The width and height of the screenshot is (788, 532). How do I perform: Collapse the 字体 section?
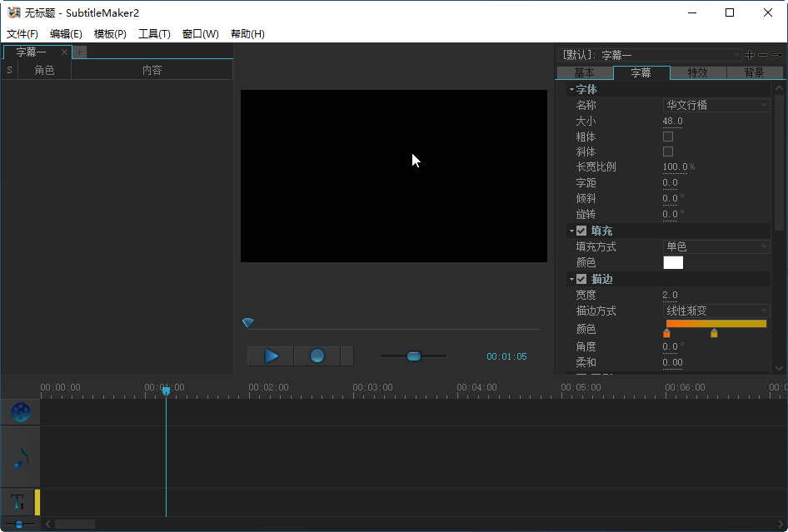coord(571,89)
